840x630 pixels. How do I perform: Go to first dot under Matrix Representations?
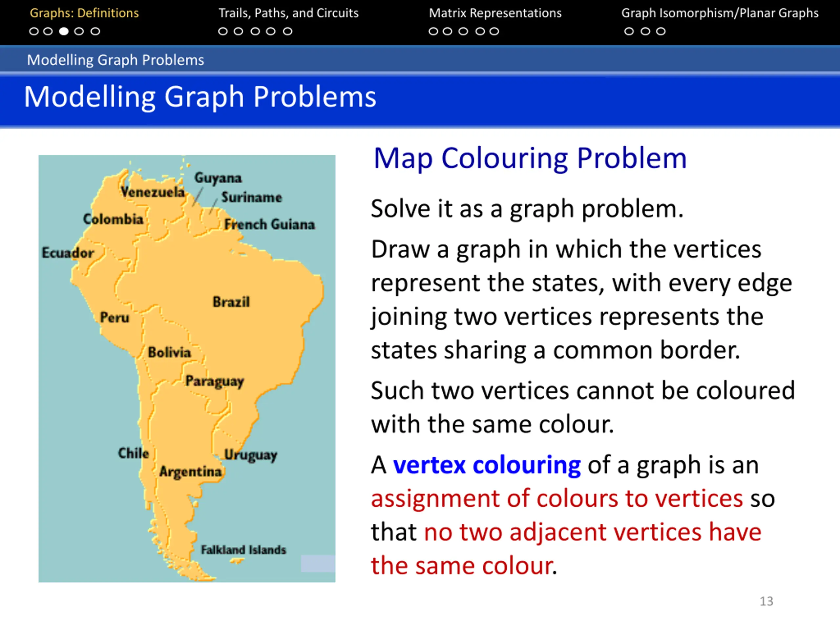433,31
